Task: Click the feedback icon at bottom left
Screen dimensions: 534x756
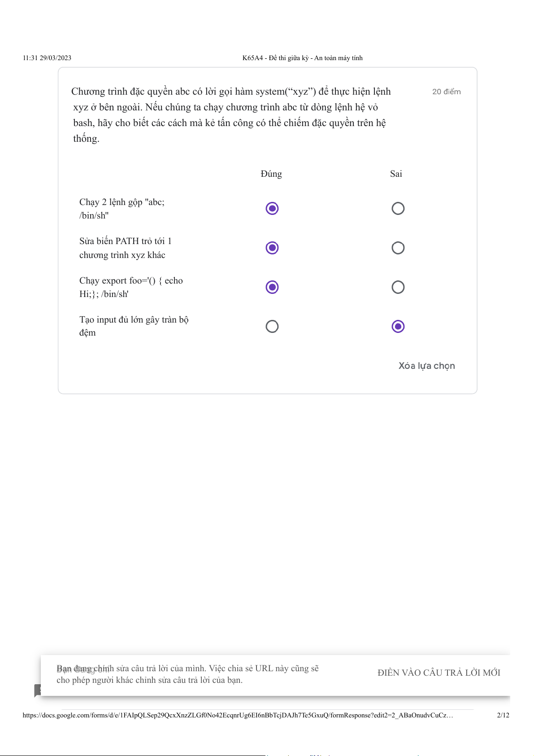Action: (38, 690)
